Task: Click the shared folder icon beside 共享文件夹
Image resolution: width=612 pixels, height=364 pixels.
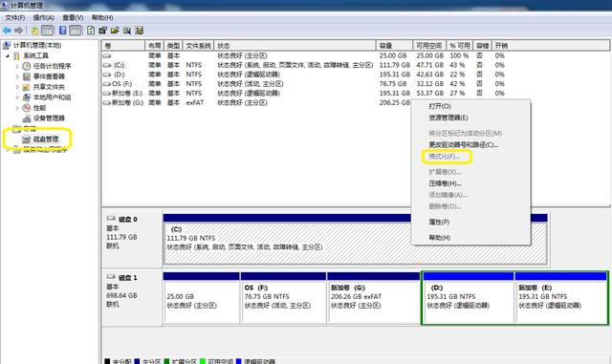Action: (x=27, y=87)
